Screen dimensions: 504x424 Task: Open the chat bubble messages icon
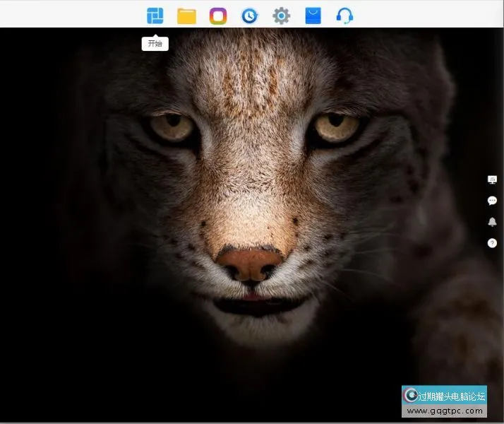pyautogui.click(x=492, y=201)
